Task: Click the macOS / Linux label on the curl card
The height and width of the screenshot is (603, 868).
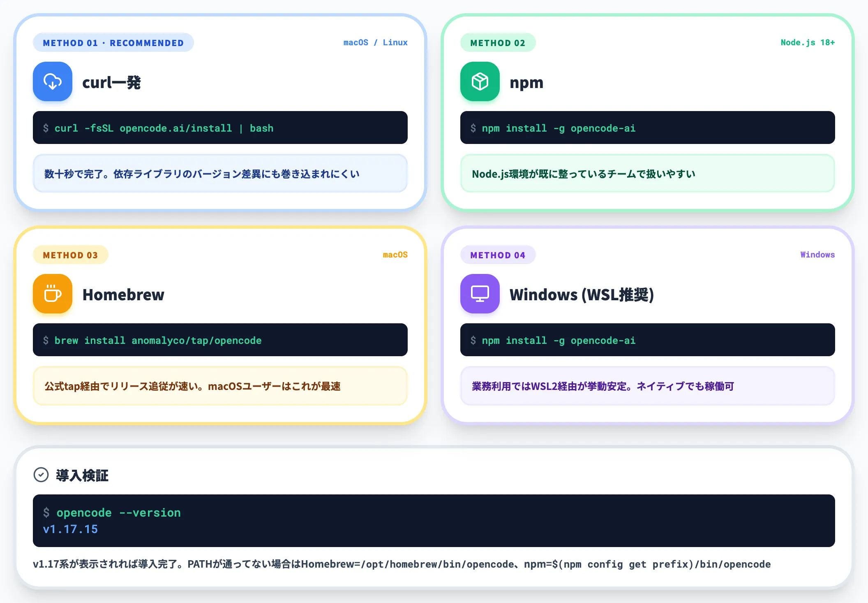Action: pos(376,42)
